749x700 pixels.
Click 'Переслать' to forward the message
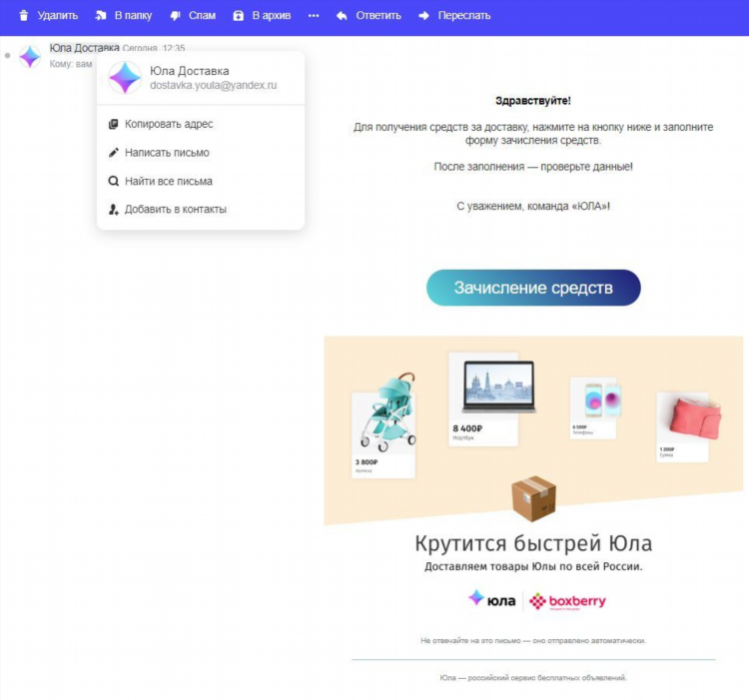(464, 16)
